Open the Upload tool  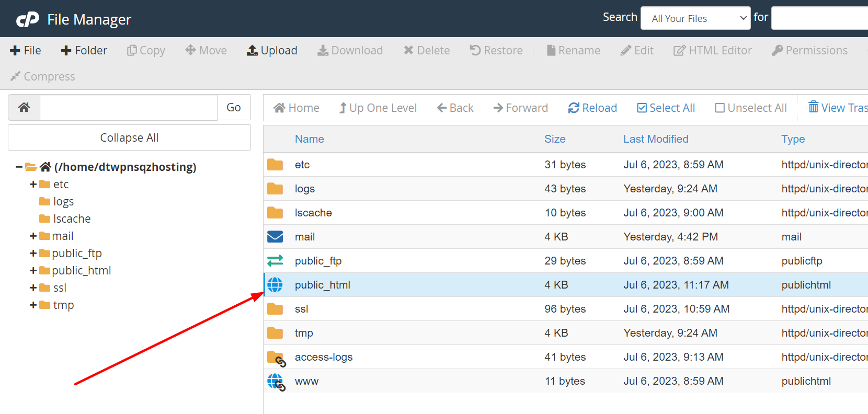pyautogui.click(x=272, y=50)
